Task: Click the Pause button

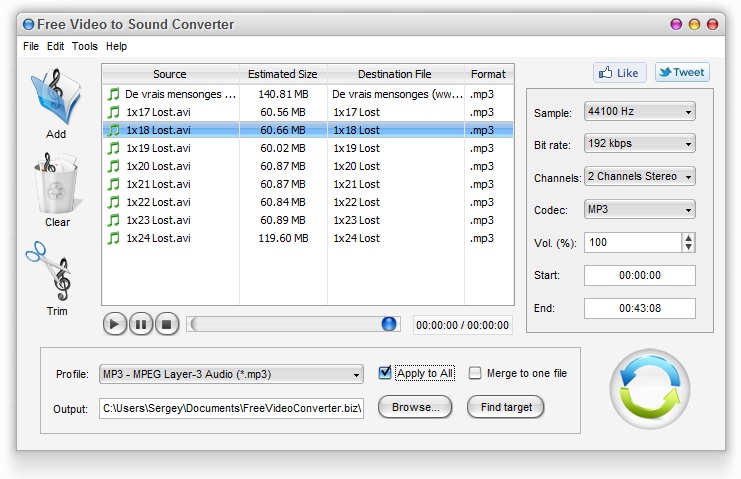Action: pos(141,325)
